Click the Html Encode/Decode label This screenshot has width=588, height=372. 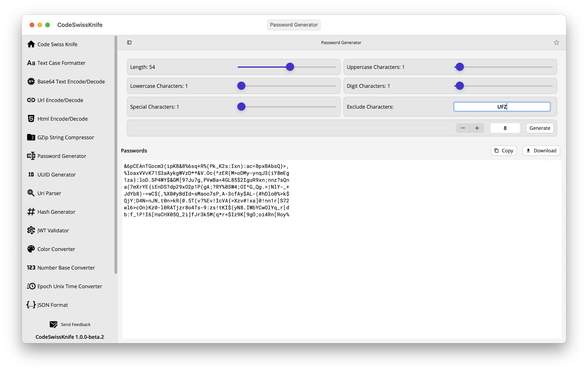pos(63,119)
